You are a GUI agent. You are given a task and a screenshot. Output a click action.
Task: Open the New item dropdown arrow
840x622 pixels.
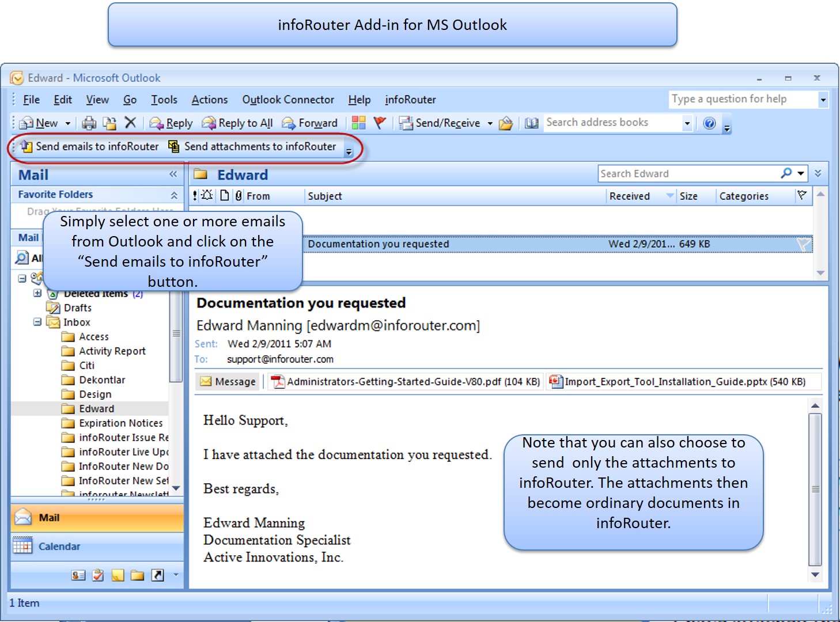(x=67, y=123)
